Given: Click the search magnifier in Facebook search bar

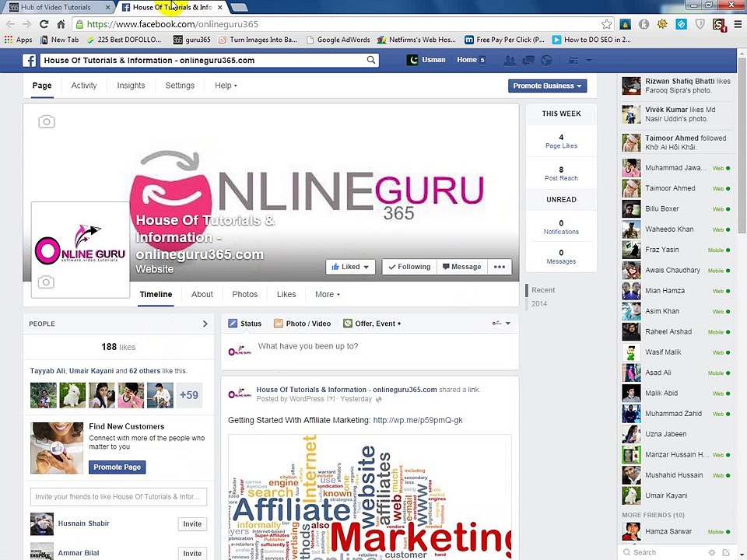Looking at the screenshot, I should 370,60.
